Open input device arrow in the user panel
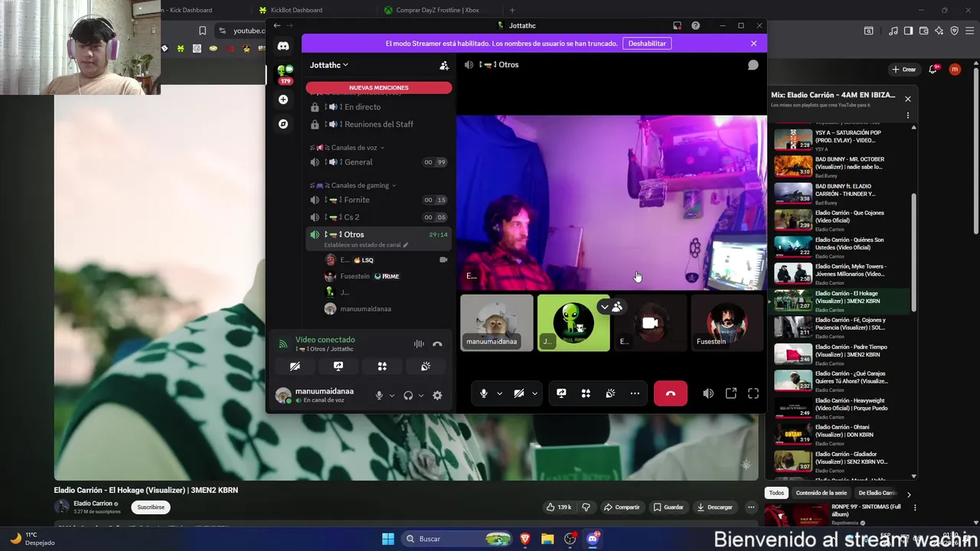Screen dimensions: 980x551 coord(392,396)
